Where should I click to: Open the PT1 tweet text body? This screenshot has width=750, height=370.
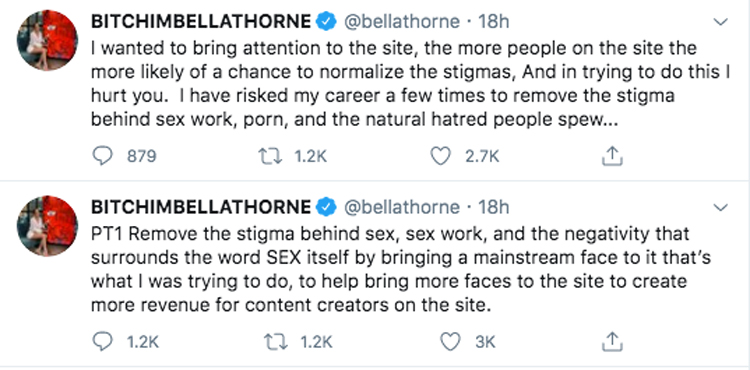click(x=401, y=269)
